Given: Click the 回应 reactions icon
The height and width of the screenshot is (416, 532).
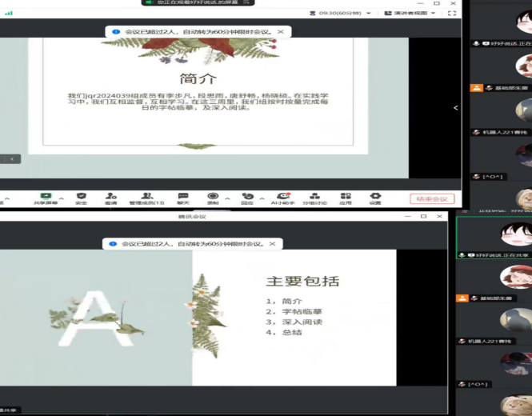Looking at the screenshot, I should 247,197.
